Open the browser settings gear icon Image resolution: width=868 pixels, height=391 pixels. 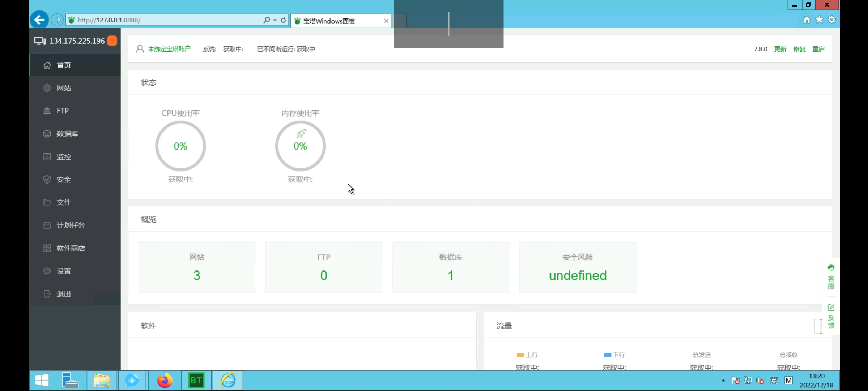pos(832,20)
